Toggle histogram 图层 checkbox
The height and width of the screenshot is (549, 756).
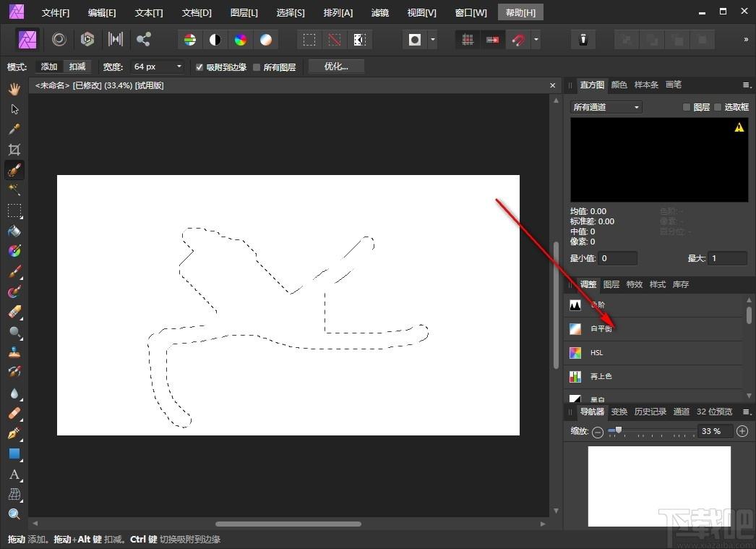pyautogui.click(x=687, y=107)
